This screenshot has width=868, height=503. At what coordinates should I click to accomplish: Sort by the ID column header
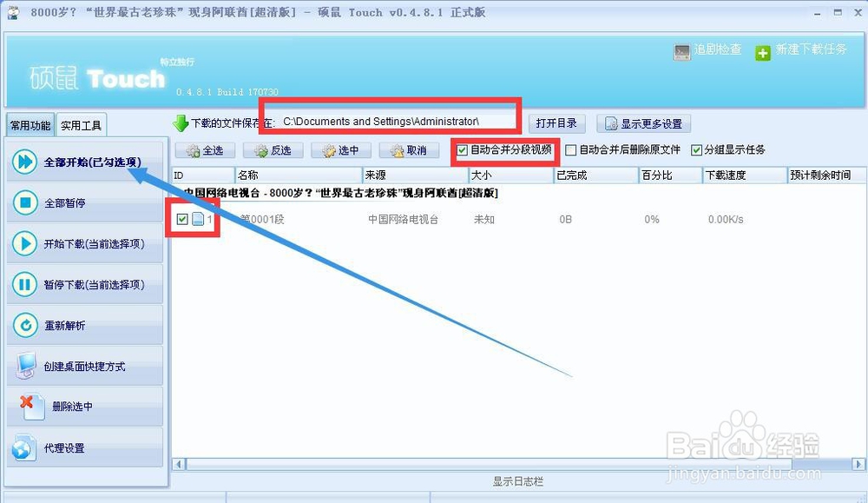pos(203,175)
